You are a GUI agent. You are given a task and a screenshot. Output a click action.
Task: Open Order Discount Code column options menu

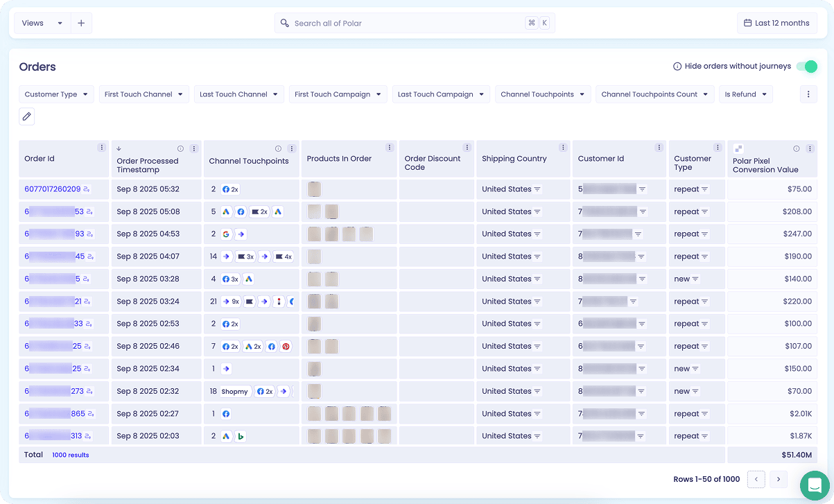[467, 148]
